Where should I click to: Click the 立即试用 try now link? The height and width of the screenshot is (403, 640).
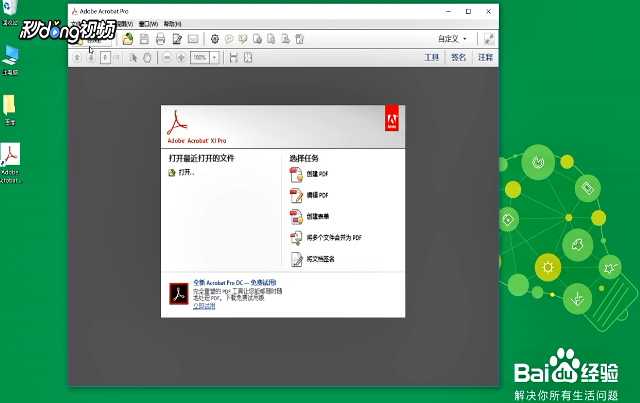[204, 306]
